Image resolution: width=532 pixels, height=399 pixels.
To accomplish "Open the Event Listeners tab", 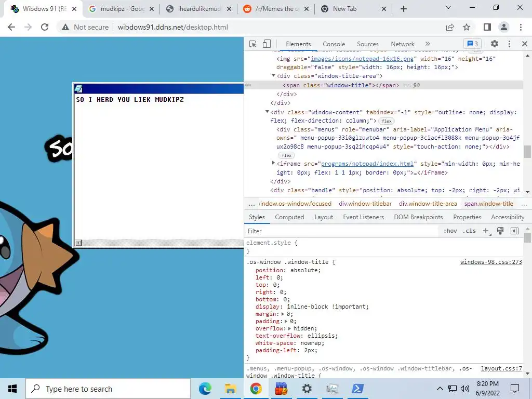I will point(363,217).
